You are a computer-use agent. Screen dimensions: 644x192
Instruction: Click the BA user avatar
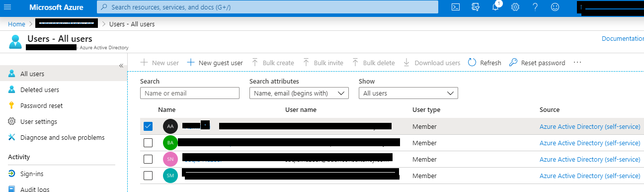pos(170,143)
